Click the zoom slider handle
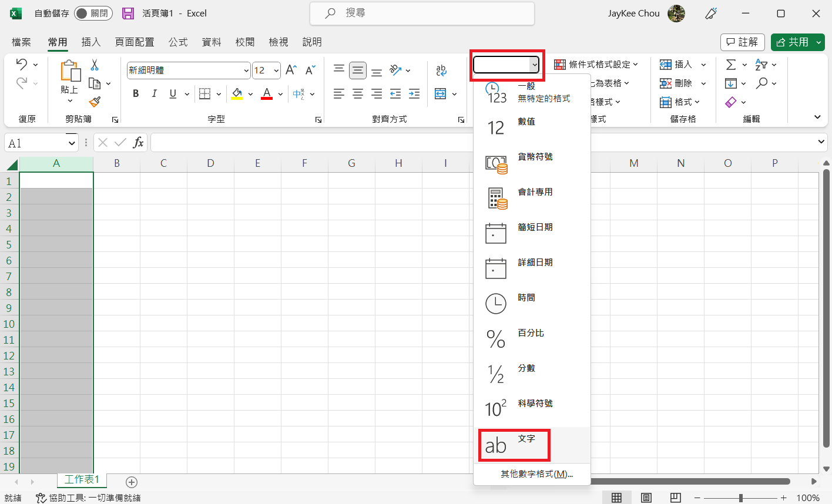 (x=741, y=498)
